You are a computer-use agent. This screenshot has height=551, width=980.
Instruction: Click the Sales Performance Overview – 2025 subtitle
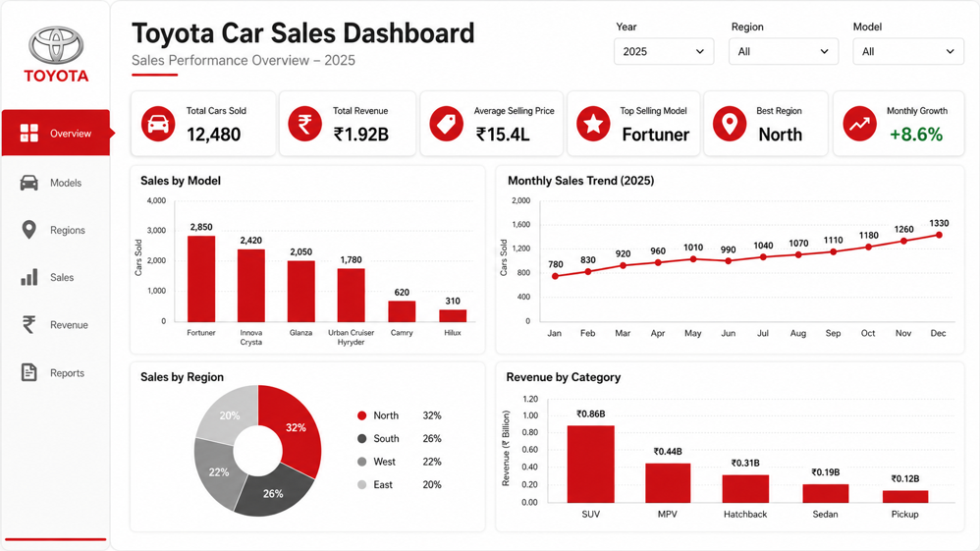pos(244,61)
